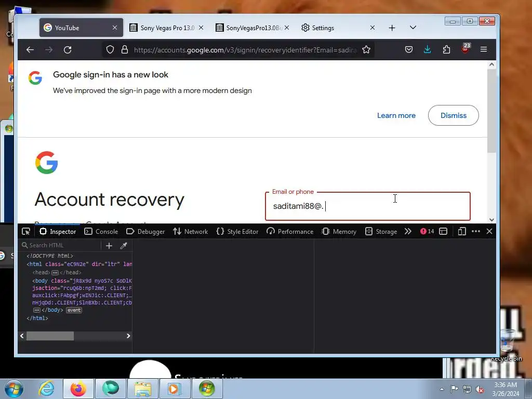The image size is (532, 399).
Task: Dismiss the new look banner
Action: (x=453, y=115)
